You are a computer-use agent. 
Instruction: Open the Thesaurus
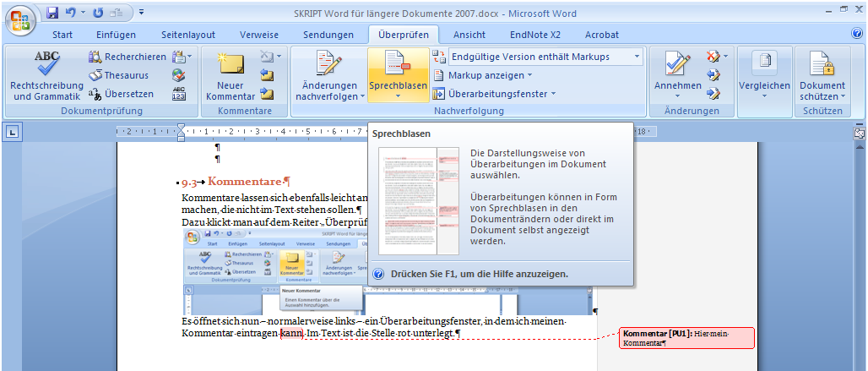(119, 75)
